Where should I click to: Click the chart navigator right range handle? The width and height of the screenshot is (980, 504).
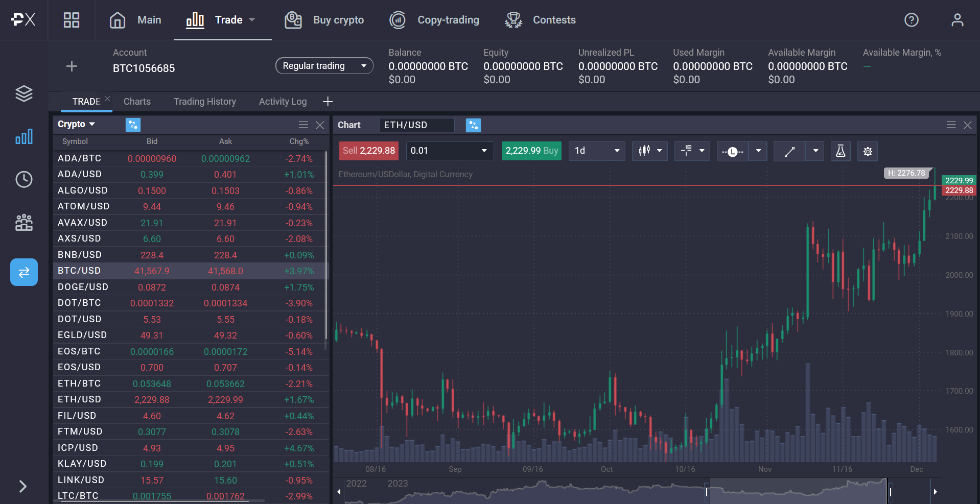[890, 492]
